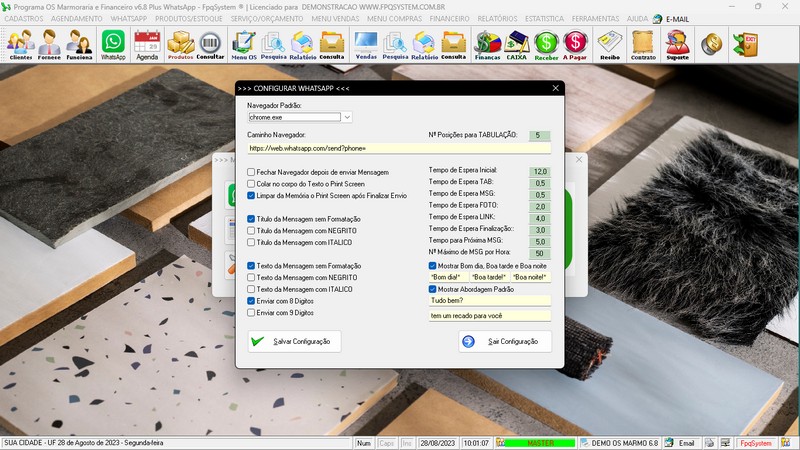This screenshot has height=450, width=800.
Task: Open the Contrato scroll icon
Action: pos(643,45)
